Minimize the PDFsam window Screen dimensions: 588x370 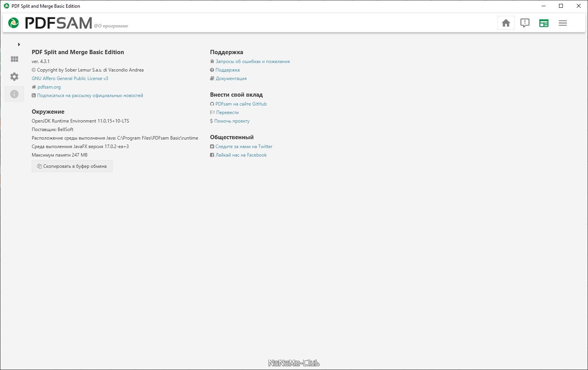[544, 6]
